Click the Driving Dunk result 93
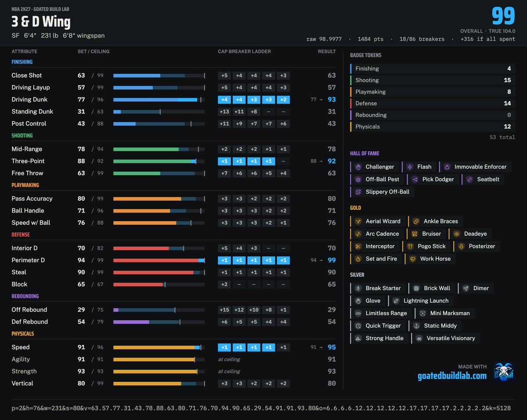527x420 pixels. [332, 100]
